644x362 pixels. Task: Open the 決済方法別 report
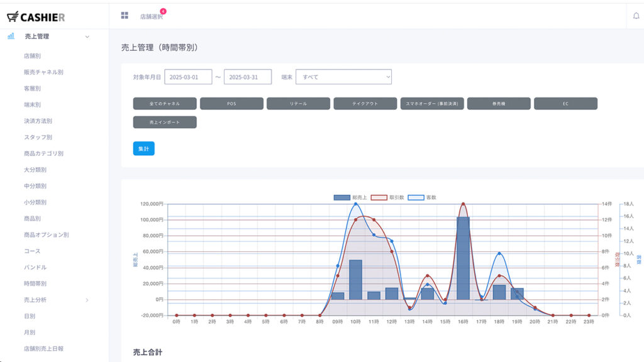(38, 121)
